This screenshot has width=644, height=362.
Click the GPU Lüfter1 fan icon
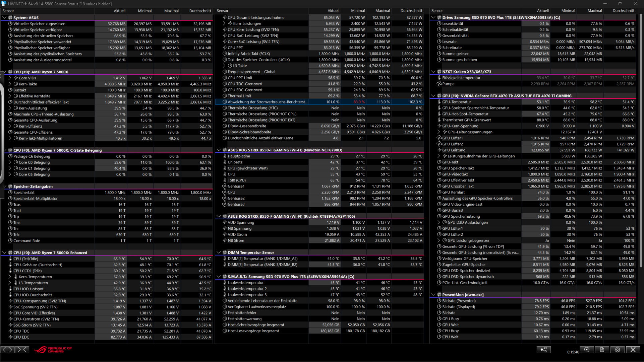[439, 138]
